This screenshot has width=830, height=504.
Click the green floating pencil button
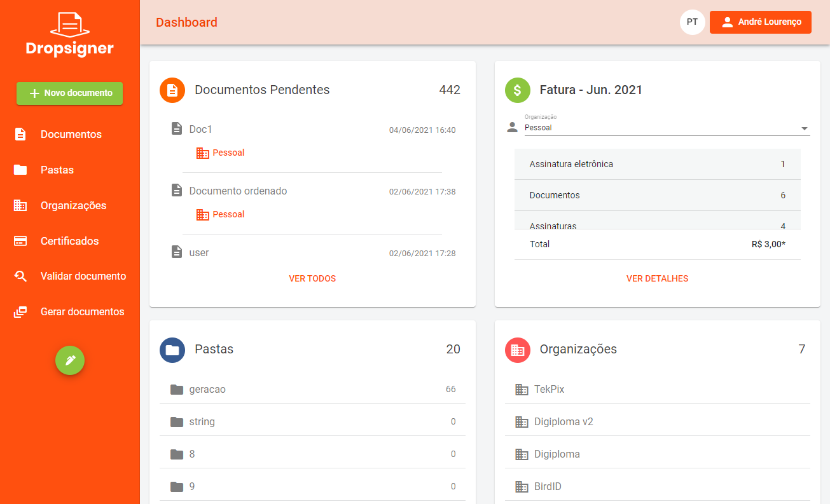(70, 360)
